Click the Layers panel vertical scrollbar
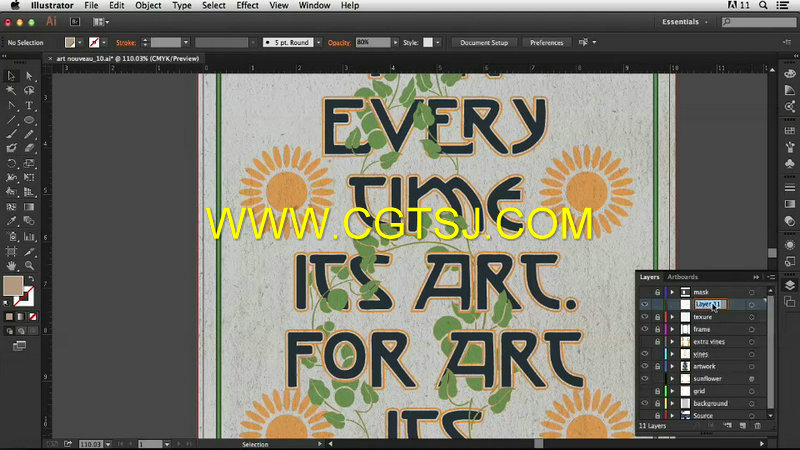800x450 pixels. pos(770,353)
